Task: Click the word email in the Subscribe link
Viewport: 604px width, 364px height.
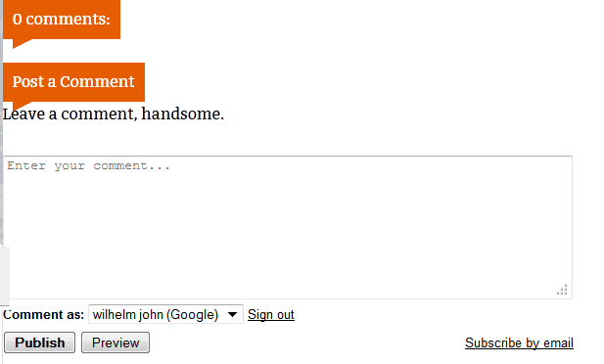Action: [x=558, y=342]
